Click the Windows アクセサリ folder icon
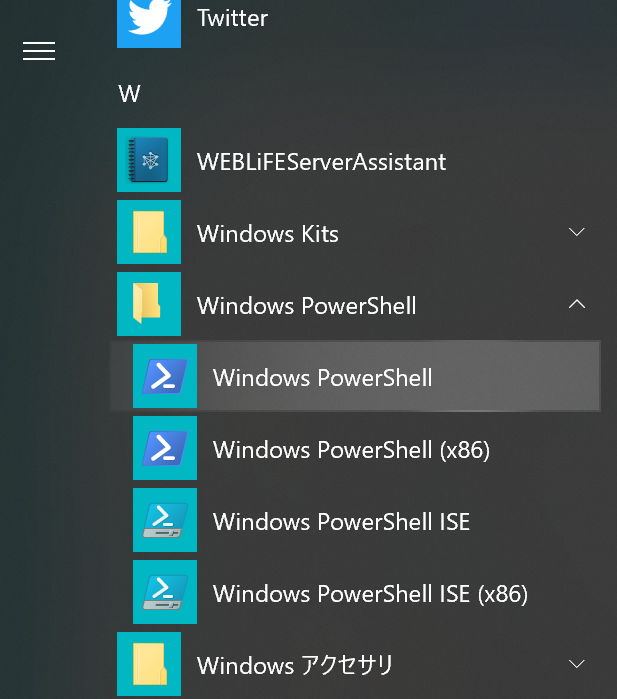 click(x=149, y=665)
